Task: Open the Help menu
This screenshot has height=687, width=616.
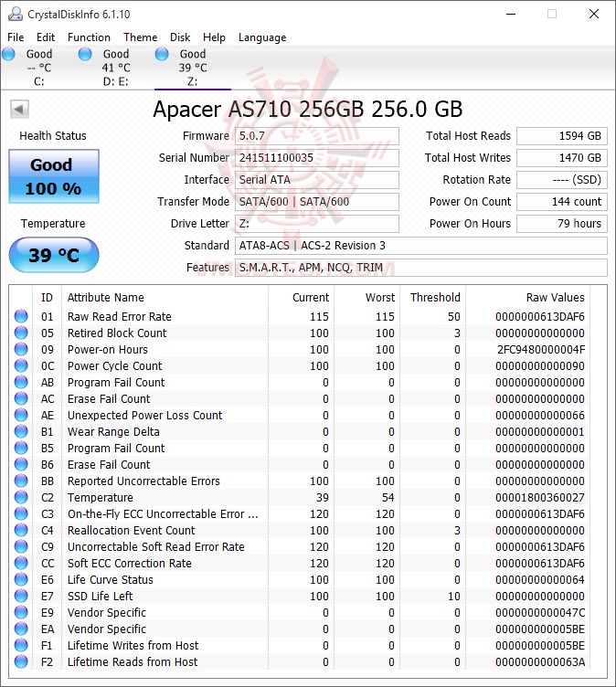Action: (214, 37)
